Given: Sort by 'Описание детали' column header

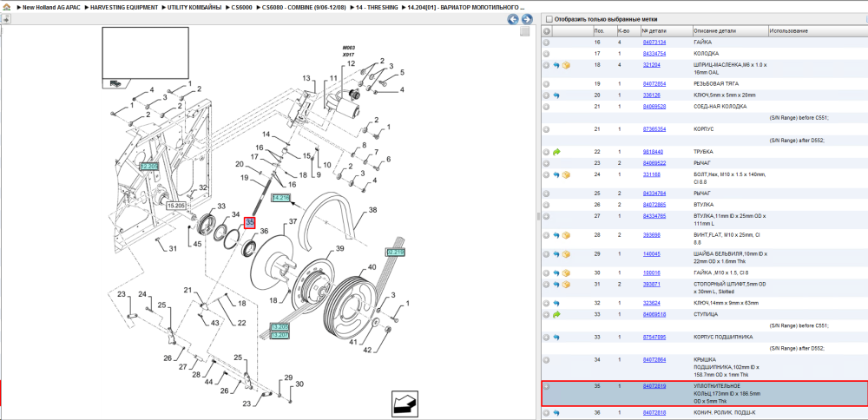Looking at the screenshot, I should point(730,31).
